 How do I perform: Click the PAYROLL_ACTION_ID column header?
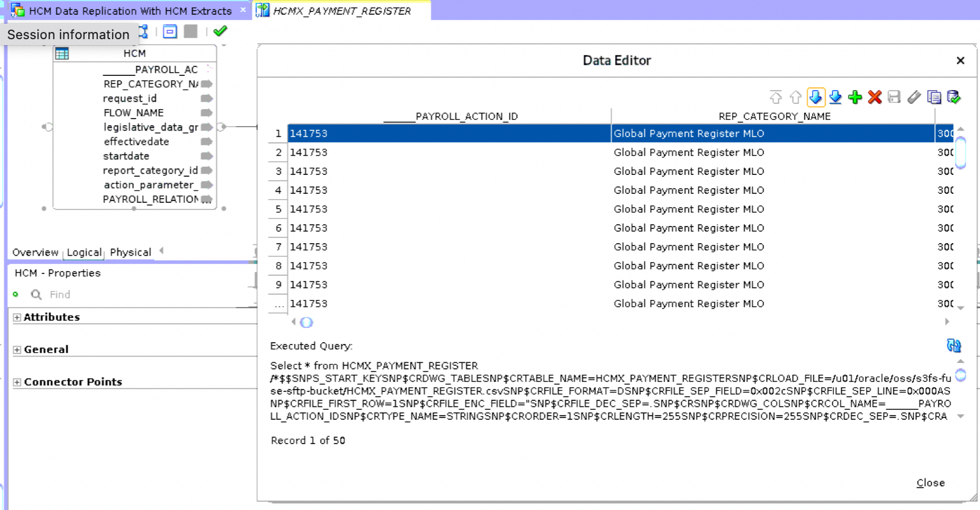coord(450,116)
